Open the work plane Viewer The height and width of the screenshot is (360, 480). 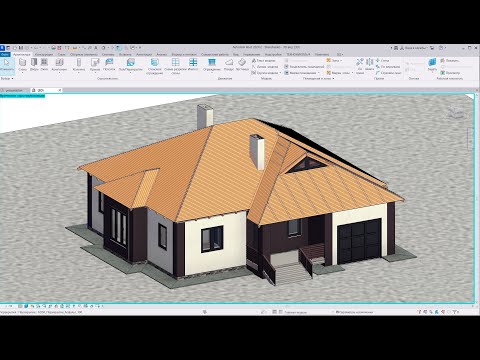tap(450, 73)
